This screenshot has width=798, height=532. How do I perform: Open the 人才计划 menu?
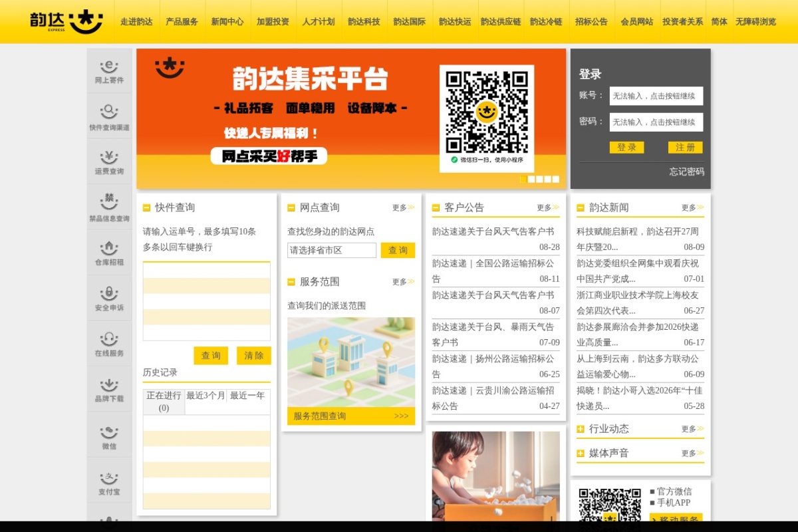(319, 21)
